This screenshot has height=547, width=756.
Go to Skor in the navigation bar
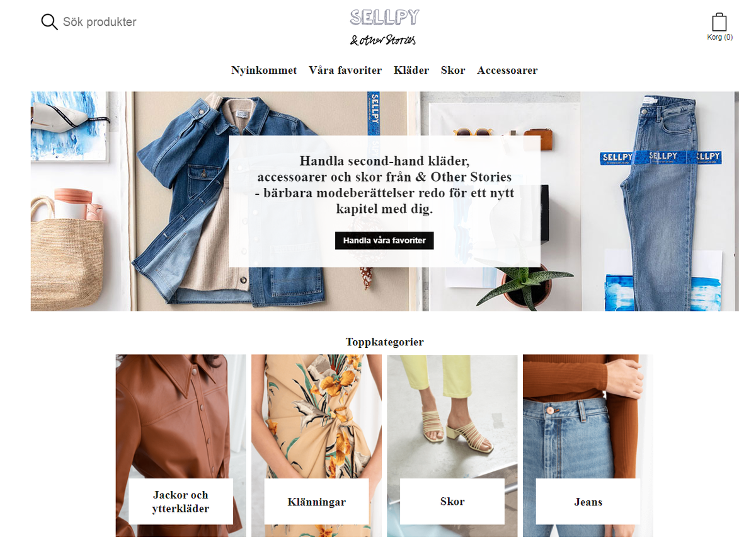[453, 71]
